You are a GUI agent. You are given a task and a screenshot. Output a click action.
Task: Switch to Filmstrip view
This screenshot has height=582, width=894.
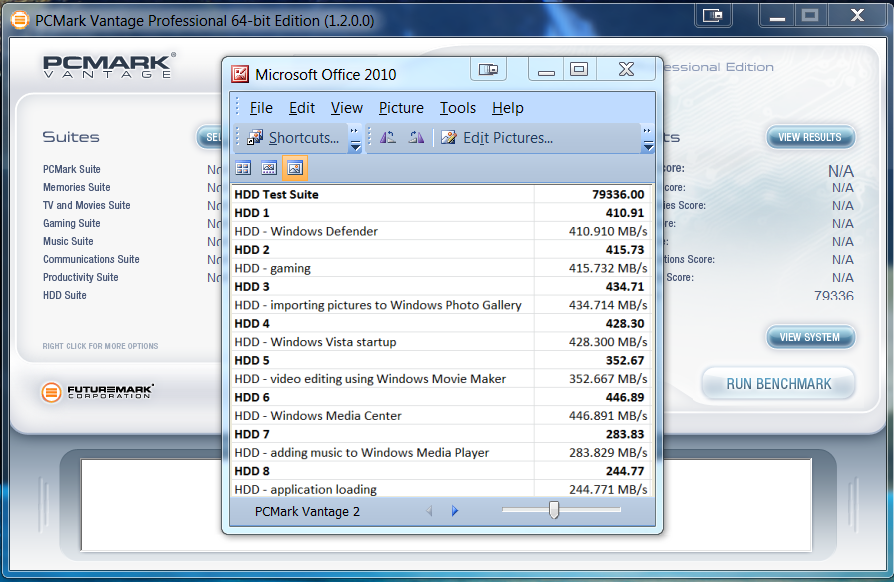coord(269,168)
